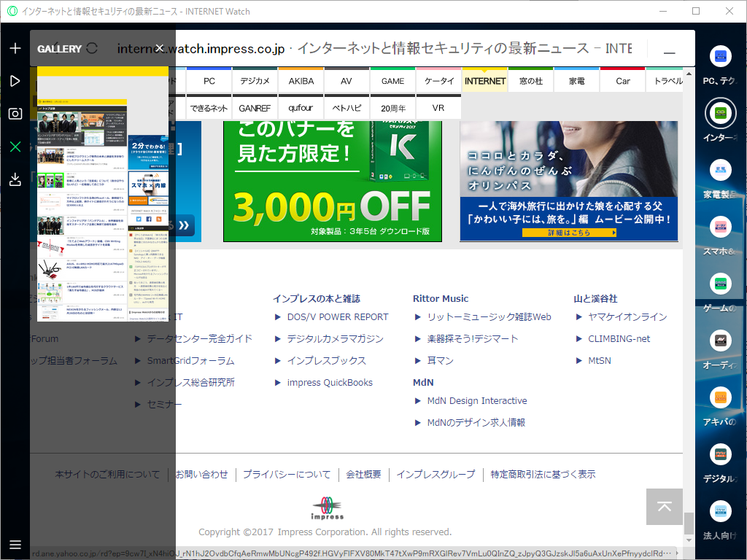Image resolution: width=747 pixels, height=560 pixels.
Task: Switch to the デジタル tab bubble
Action: pos(720,454)
